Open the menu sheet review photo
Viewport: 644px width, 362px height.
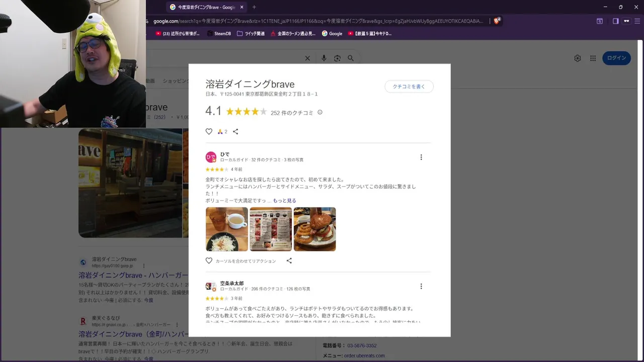pos(271,229)
